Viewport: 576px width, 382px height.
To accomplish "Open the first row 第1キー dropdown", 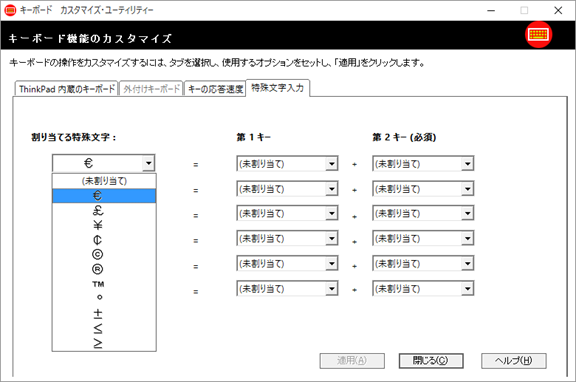I will click(331, 164).
